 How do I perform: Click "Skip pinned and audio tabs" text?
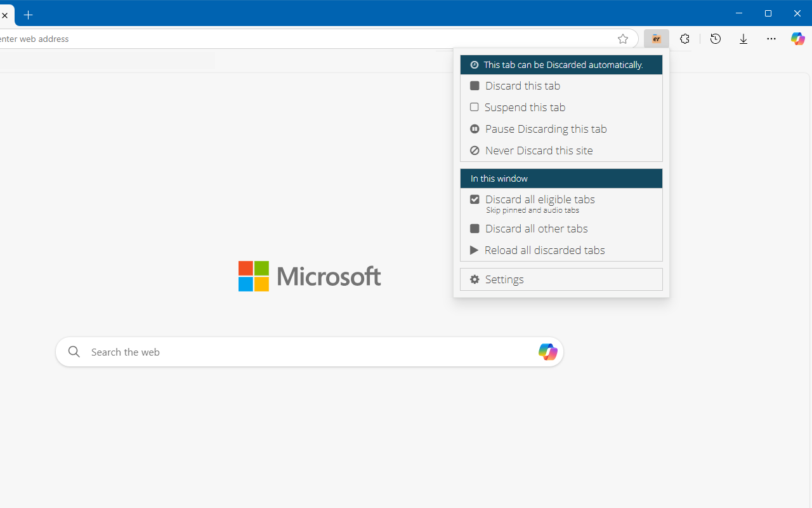(532, 210)
